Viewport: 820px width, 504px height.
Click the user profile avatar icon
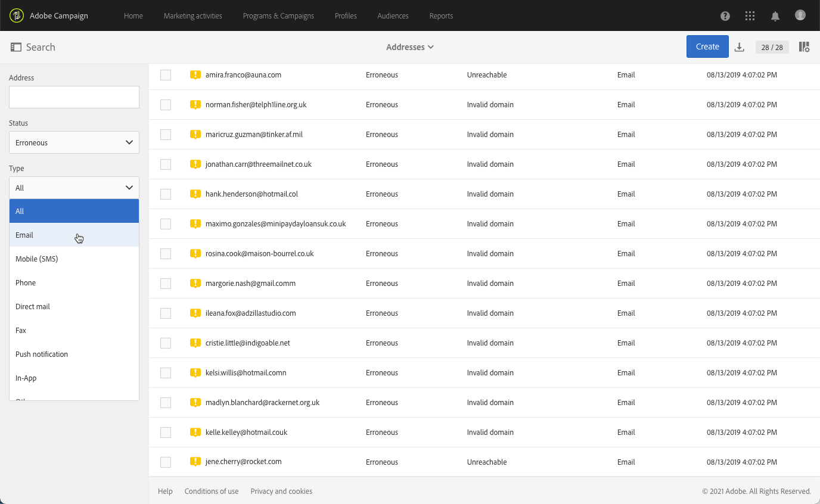point(800,15)
